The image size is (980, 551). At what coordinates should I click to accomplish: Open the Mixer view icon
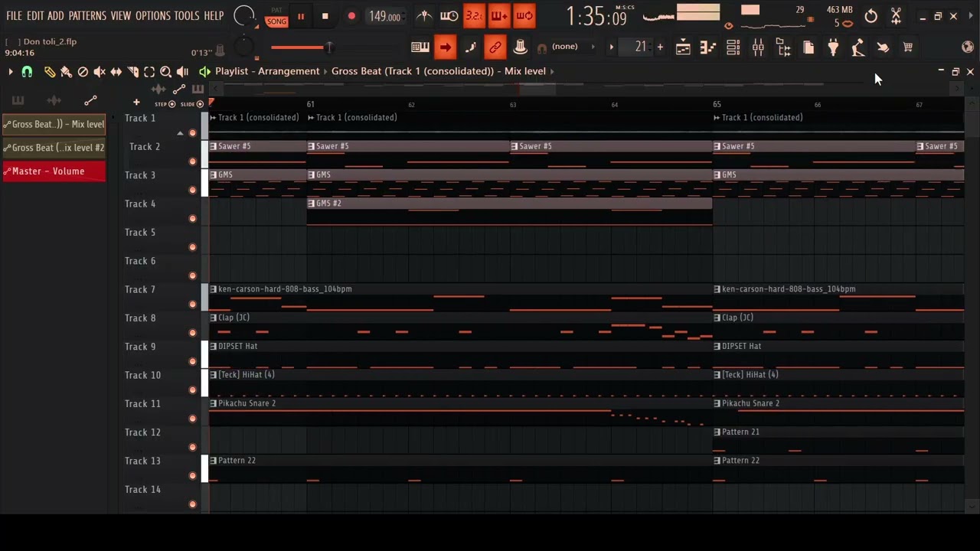pyautogui.click(x=758, y=47)
